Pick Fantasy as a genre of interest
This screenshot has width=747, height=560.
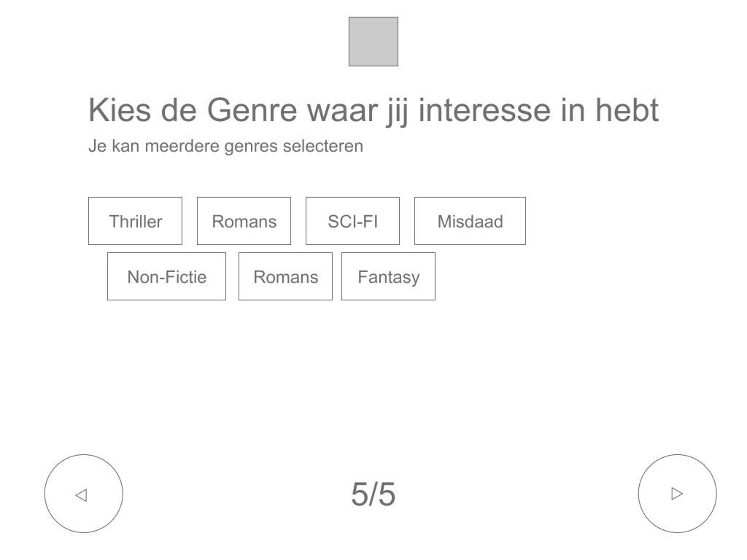coord(388,276)
